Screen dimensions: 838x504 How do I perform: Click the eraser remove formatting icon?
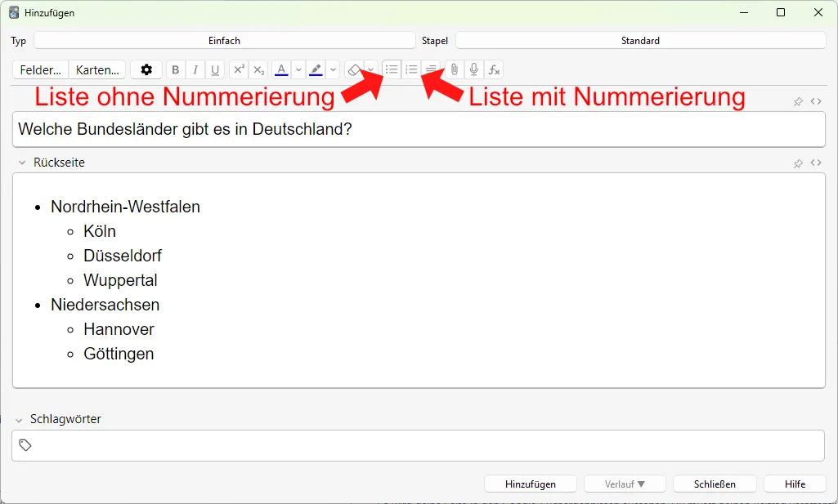(354, 70)
